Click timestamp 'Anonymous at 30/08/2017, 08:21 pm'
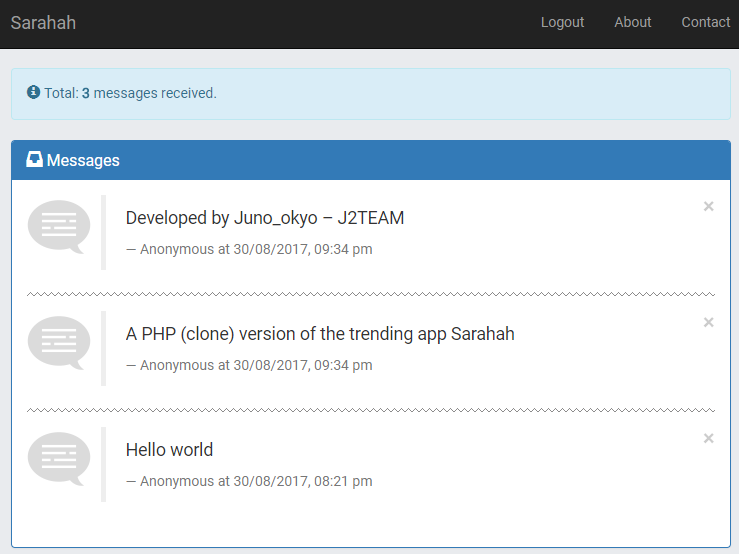The width and height of the screenshot is (739, 554). pos(256,481)
